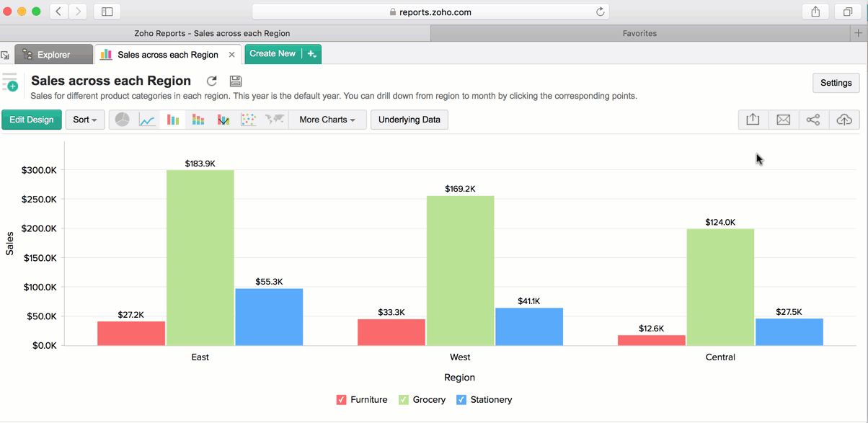868x423 pixels.
Task: Open the Sort dropdown
Action: point(85,120)
